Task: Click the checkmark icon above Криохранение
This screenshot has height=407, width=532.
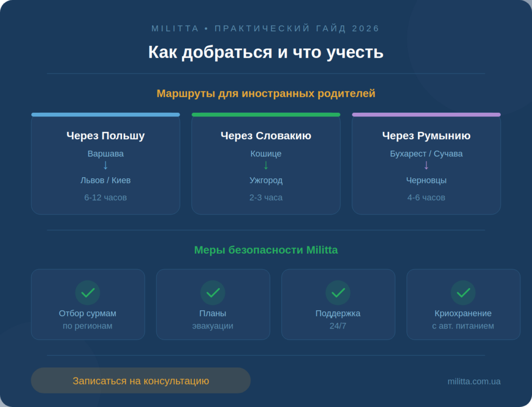Action: pos(463,293)
